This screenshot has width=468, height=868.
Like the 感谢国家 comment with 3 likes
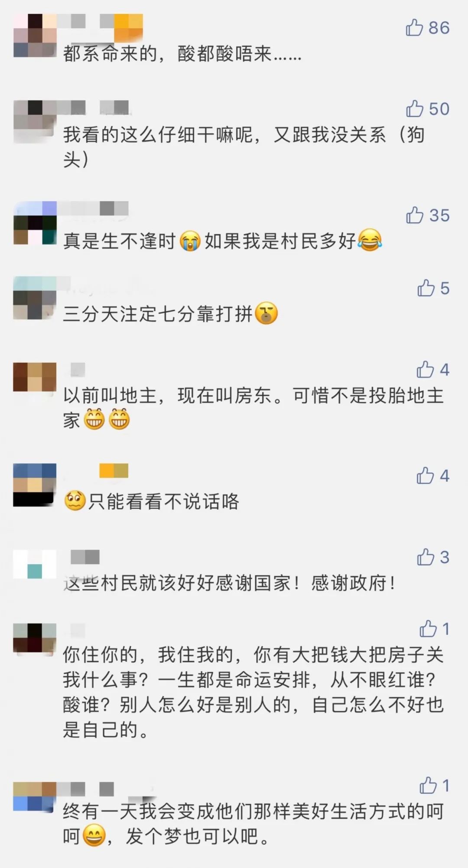click(x=426, y=557)
